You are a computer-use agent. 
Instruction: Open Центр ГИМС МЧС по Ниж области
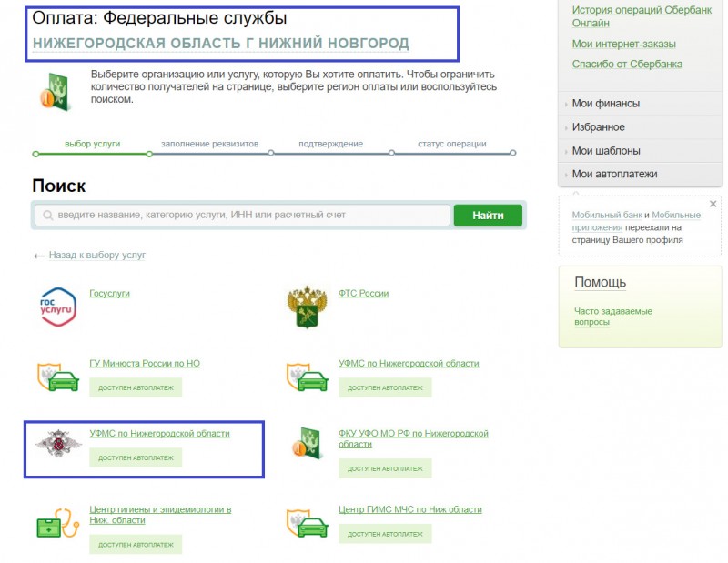tap(410, 509)
